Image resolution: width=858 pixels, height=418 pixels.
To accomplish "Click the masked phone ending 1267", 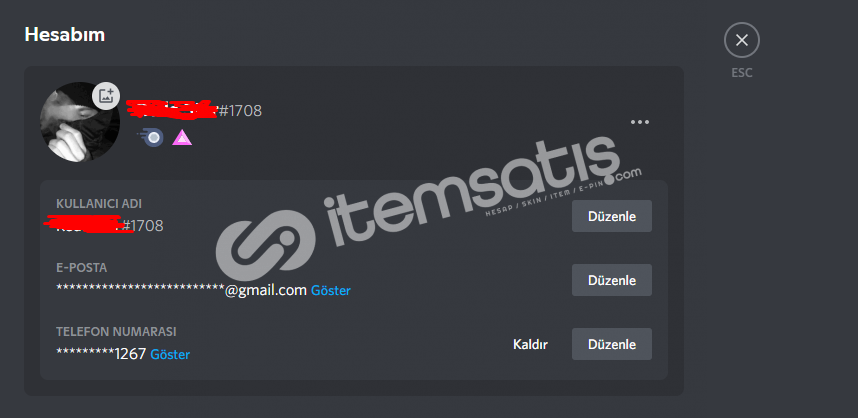I will (101, 354).
